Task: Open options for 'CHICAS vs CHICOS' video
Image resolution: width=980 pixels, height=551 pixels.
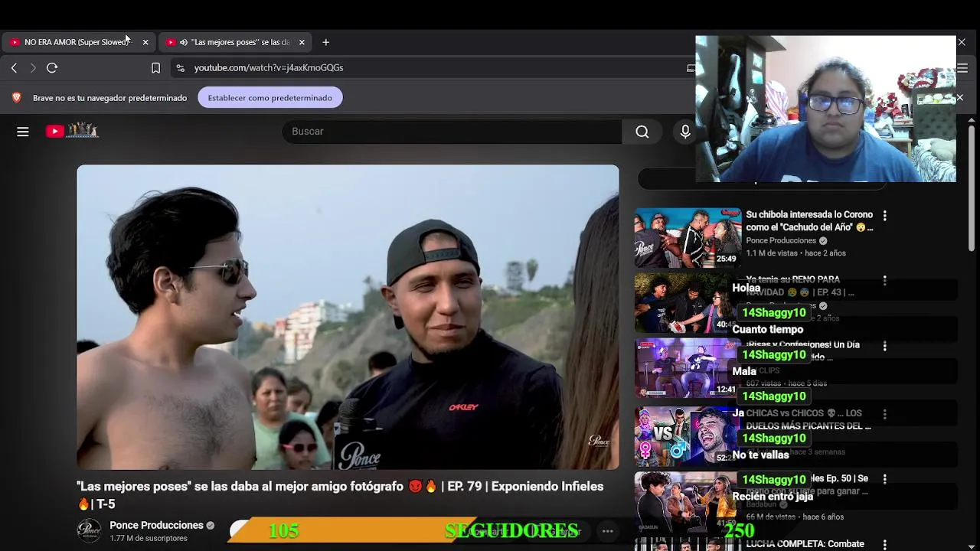Action: 884,414
